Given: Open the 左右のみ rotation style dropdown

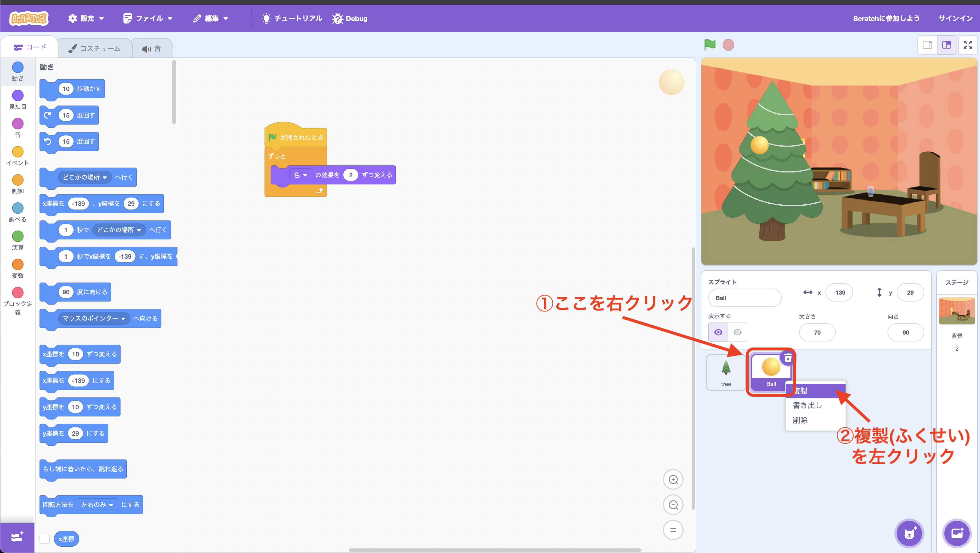Looking at the screenshot, I should click(97, 504).
